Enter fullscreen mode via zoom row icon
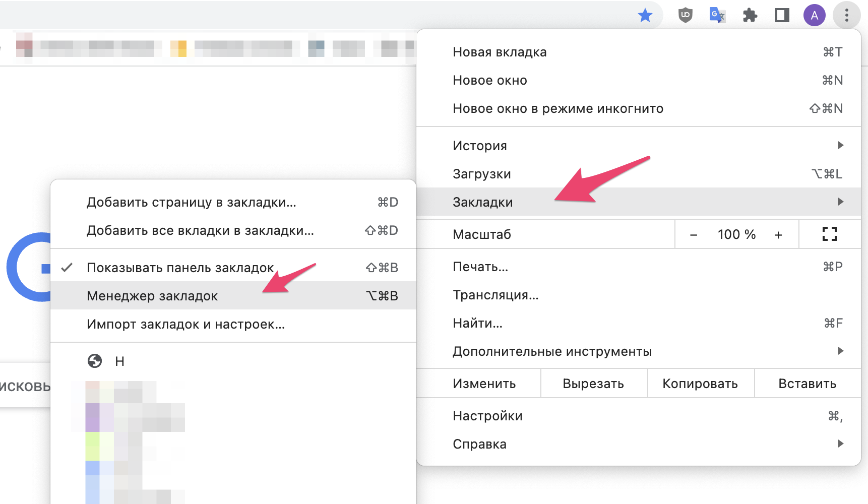Viewport: 868px width, 504px height. 829,234
